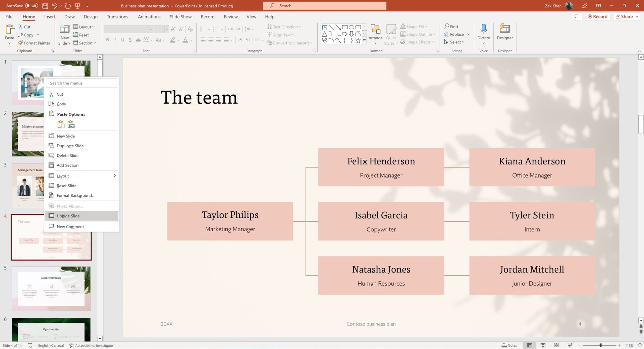The image size is (644, 349).
Task: Switch to Slide Sorter view icon
Action: (x=543, y=345)
